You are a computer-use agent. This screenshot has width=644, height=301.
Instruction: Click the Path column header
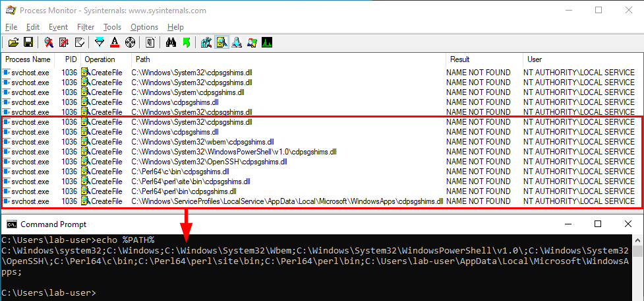coord(288,59)
